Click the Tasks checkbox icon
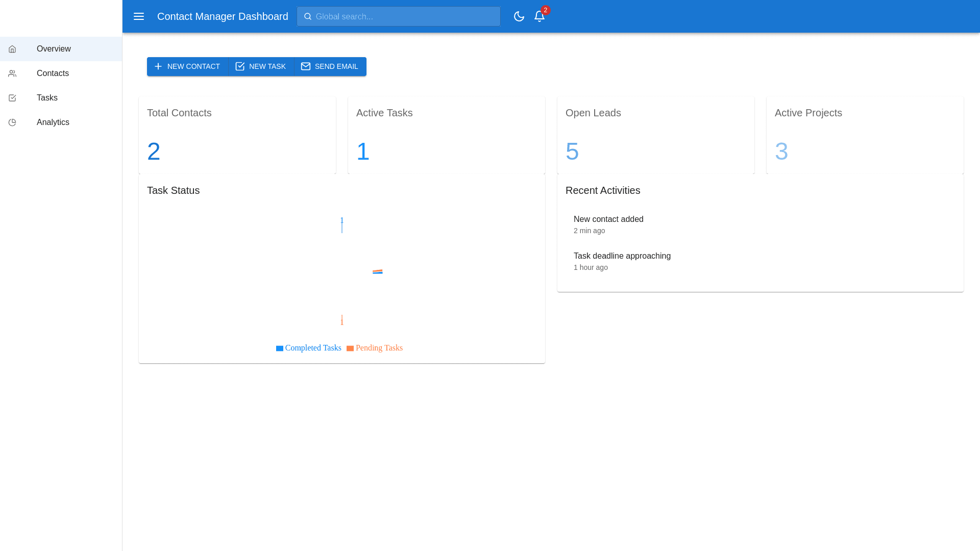Screen dimensions: 980x551 click(x=12, y=98)
